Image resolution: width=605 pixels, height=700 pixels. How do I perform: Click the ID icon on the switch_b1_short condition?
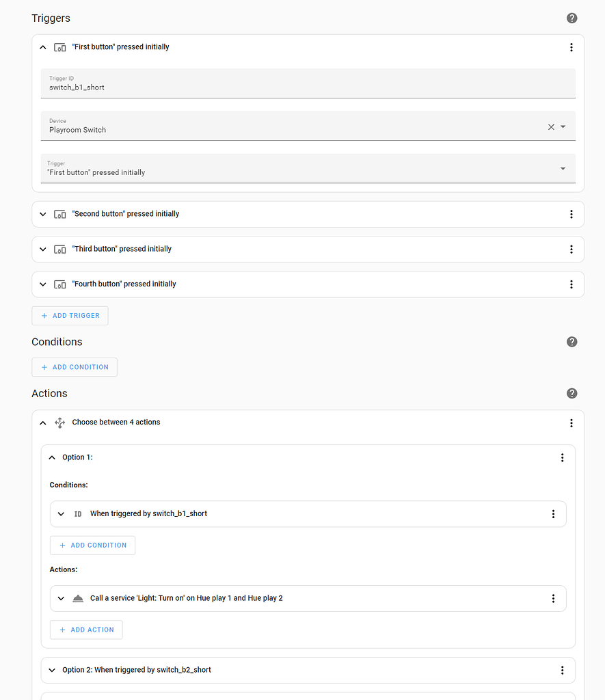click(x=77, y=513)
